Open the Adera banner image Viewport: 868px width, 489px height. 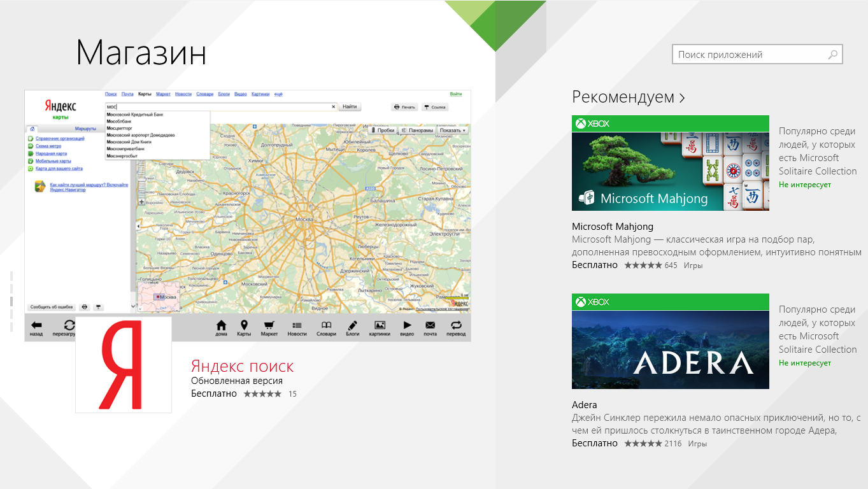pos(671,341)
